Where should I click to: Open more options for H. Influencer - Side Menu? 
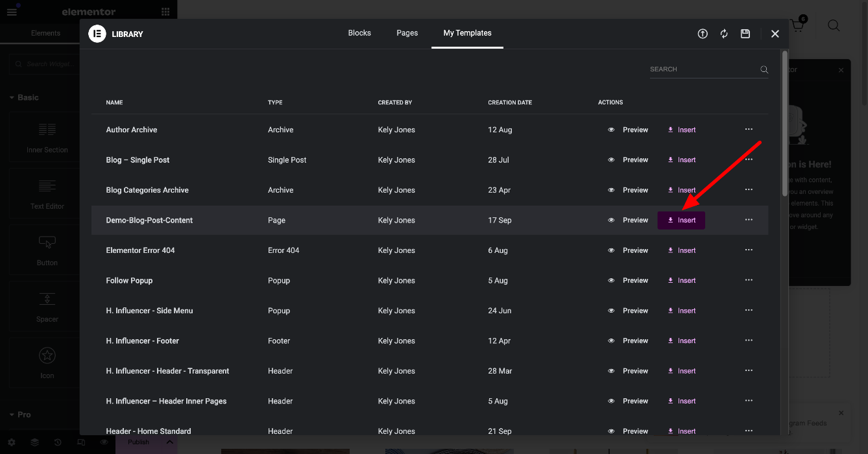click(x=749, y=311)
